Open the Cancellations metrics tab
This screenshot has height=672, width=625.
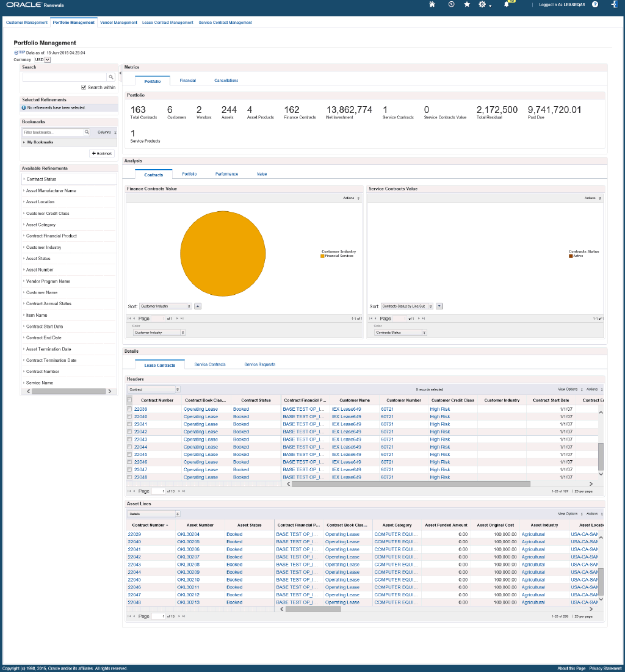(x=226, y=80)
